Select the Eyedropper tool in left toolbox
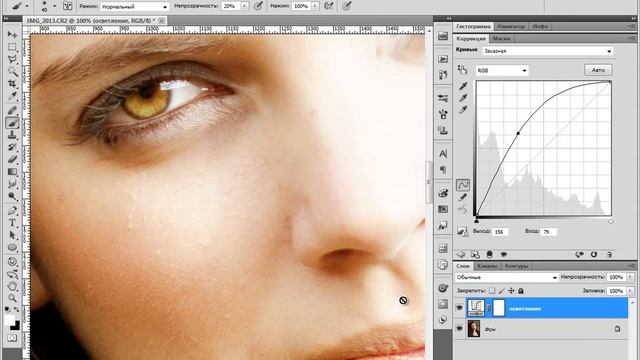This screenshot has width=640, height=360. 12,96
